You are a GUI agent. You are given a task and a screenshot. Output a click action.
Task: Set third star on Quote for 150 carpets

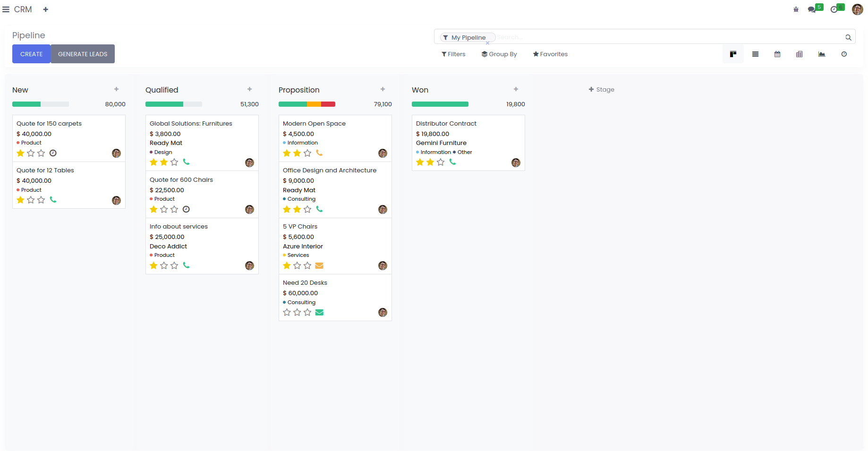click(x=41, y=153)
